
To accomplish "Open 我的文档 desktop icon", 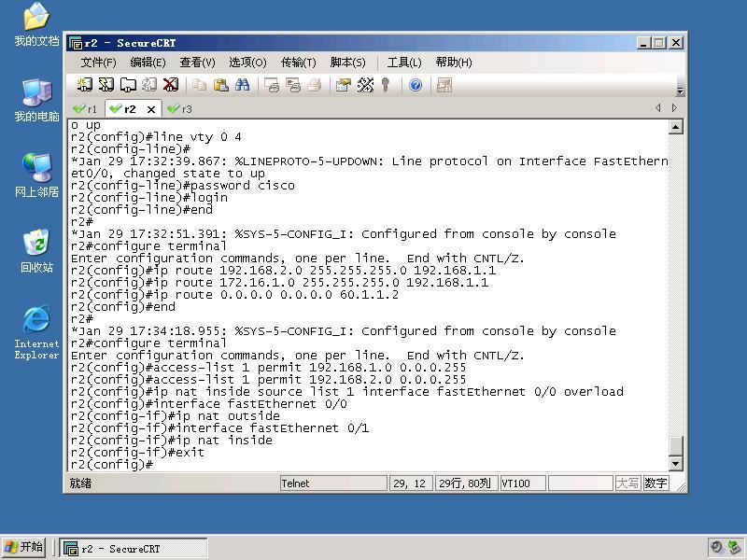I will pyautogui.click(x=36, y=22).
